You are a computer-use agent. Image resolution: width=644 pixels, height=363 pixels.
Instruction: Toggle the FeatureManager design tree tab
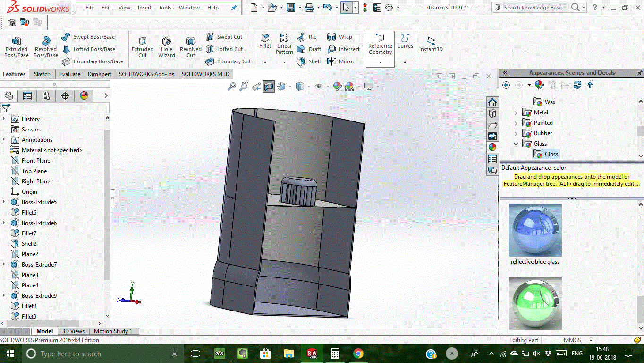click(x=8, y=96)
